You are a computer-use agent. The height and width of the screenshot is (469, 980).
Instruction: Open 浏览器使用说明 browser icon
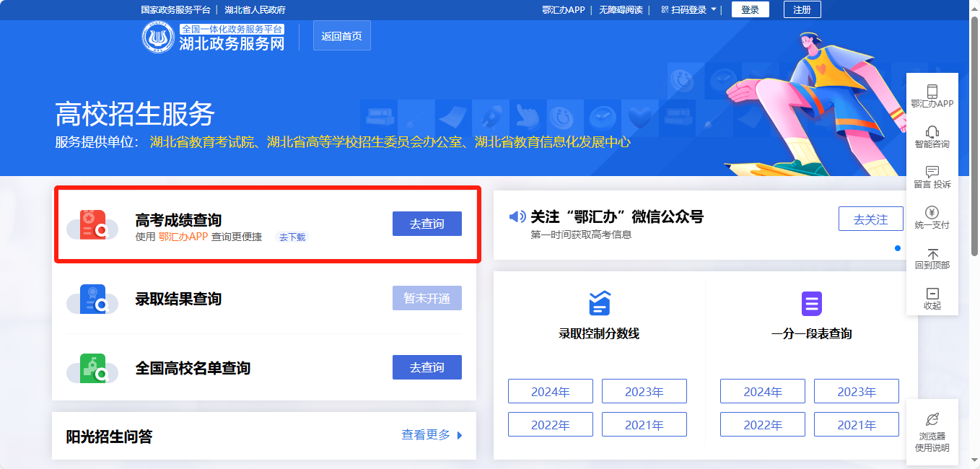pyautogui.click(x=932, y=420)
